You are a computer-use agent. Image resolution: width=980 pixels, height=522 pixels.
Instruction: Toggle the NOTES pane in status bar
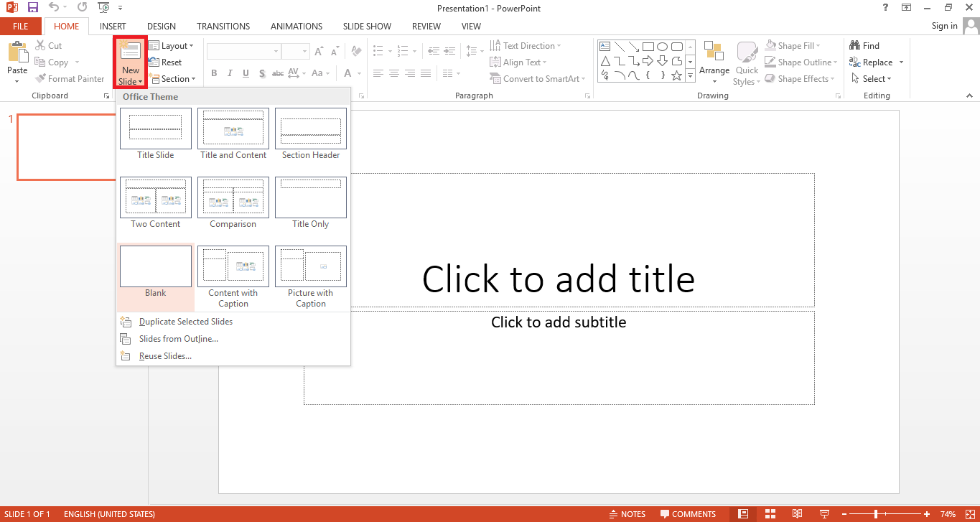[627, 514]
